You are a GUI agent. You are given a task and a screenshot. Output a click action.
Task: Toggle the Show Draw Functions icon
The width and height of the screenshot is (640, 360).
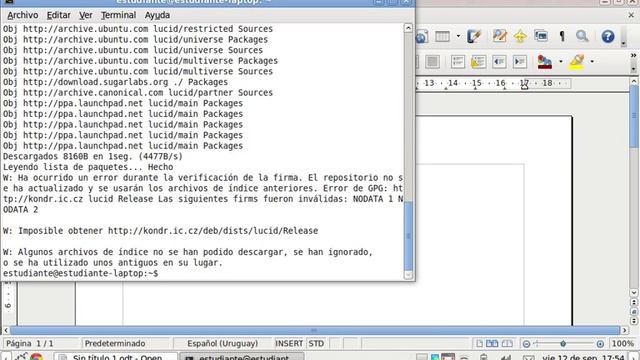[x=474, y=36]
